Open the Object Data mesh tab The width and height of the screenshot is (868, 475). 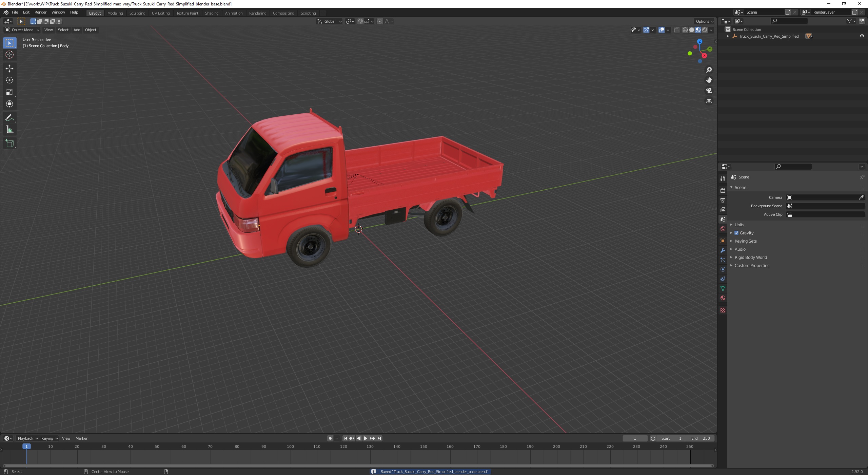723,288
